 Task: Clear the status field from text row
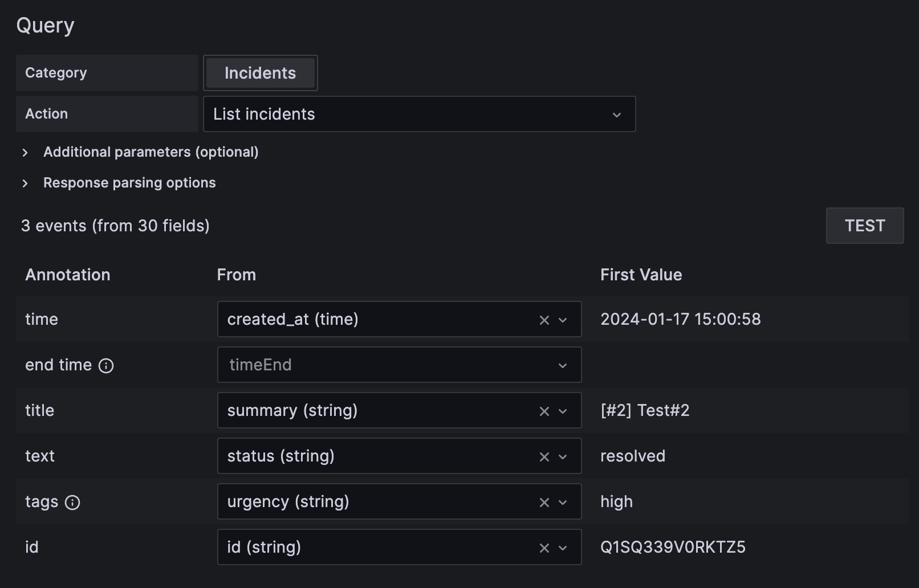[543, 456]
